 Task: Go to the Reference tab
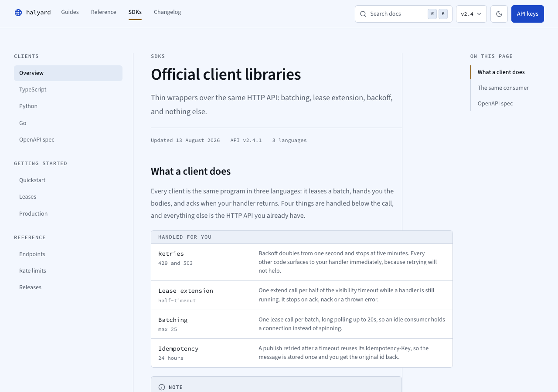[104, 12]
